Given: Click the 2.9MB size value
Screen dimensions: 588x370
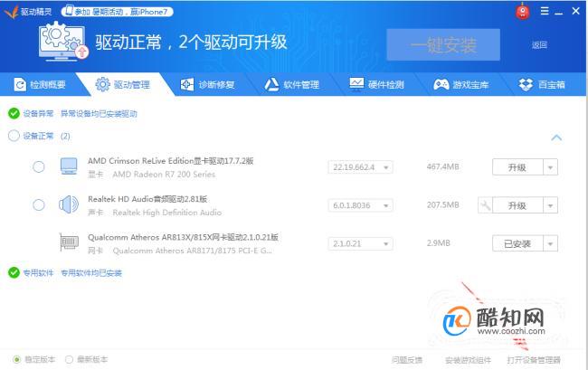Looking at the screenshot, I should 439,243.
